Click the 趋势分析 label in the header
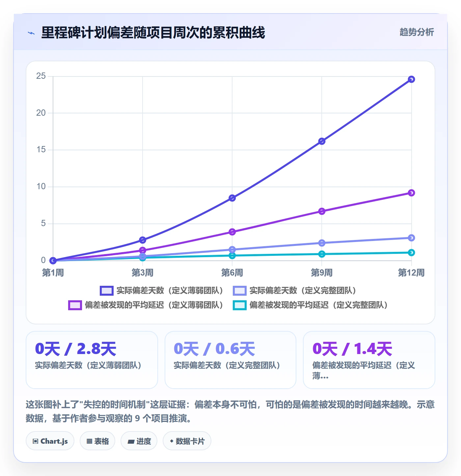 (417, 32)
